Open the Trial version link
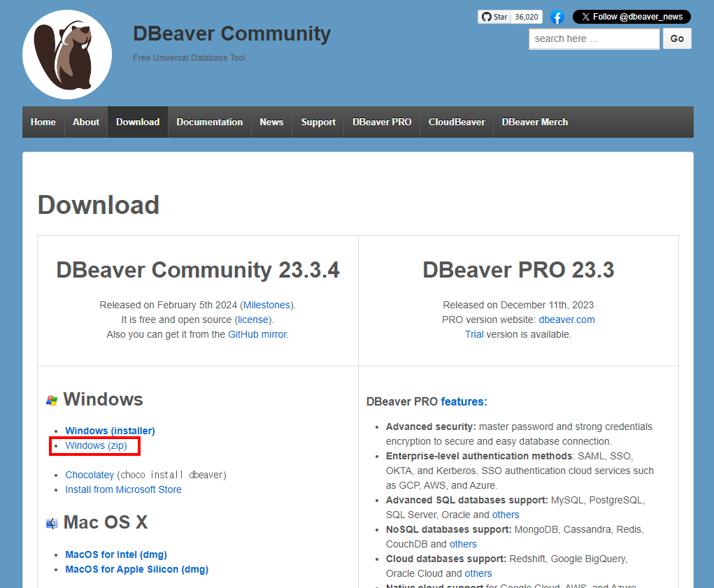The height and width of the screenshot is (588, 714). point(474,334)
